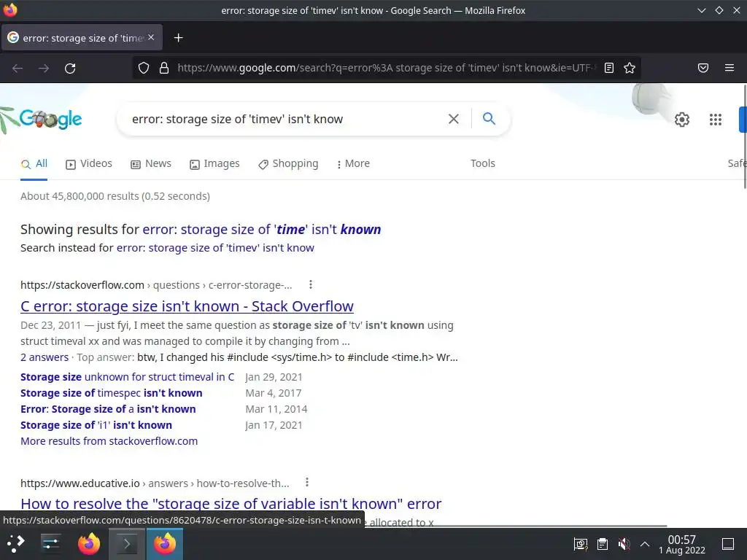Switch to News results
This screenshot has height=560, width=747.
150,164
